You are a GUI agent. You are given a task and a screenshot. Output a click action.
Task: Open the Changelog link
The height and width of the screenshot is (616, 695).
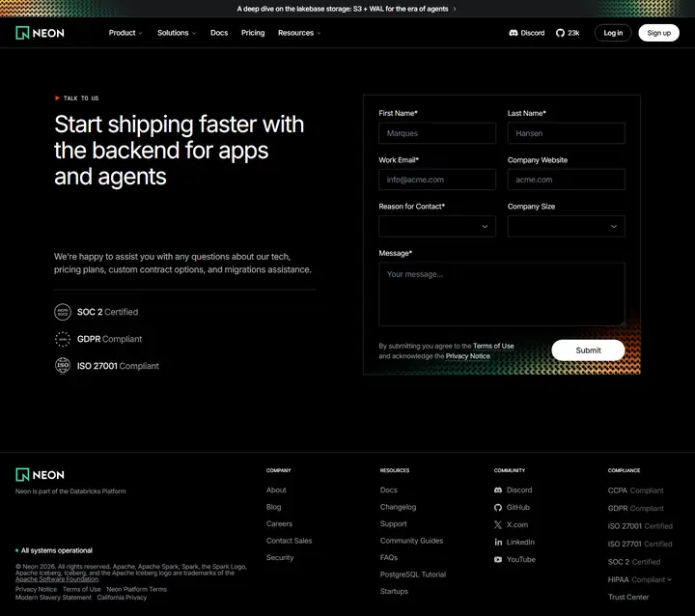point(398,507)
